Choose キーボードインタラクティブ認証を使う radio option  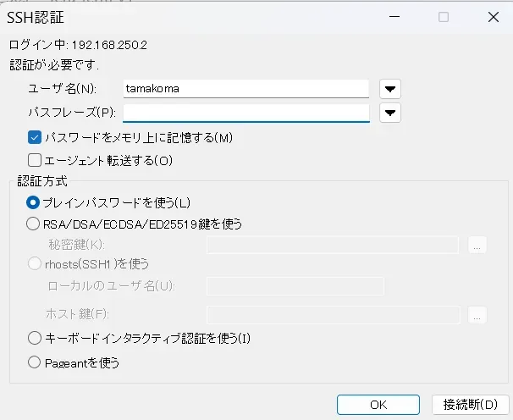(34, 338)
